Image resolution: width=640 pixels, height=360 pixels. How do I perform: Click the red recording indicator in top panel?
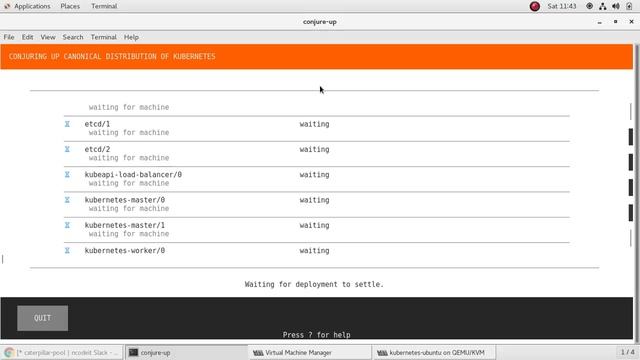coord(535,6)
